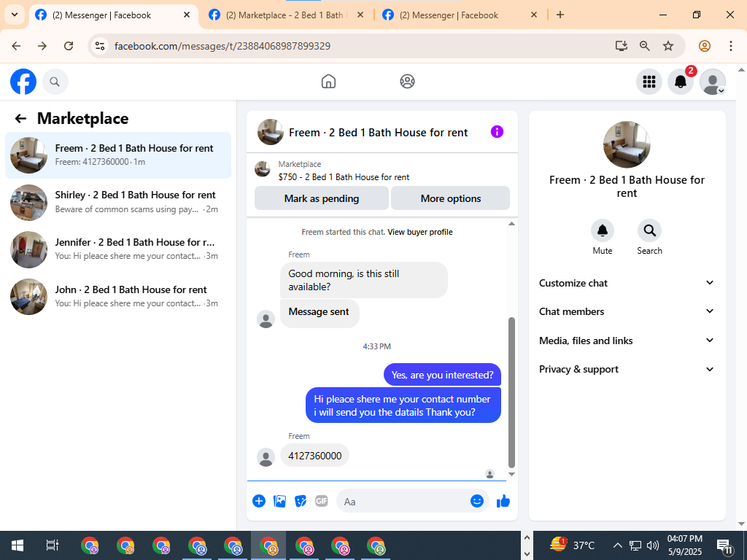
Task: Go back with the Marketplace arrow
Action: tap(20, 119)
